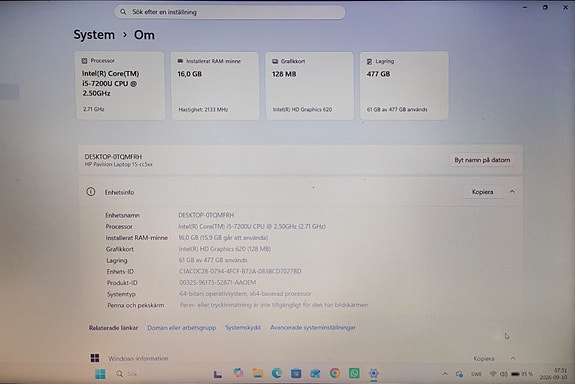Click the Penna och pekskärm label
575x384 pixels.
(x=136, y=305)
